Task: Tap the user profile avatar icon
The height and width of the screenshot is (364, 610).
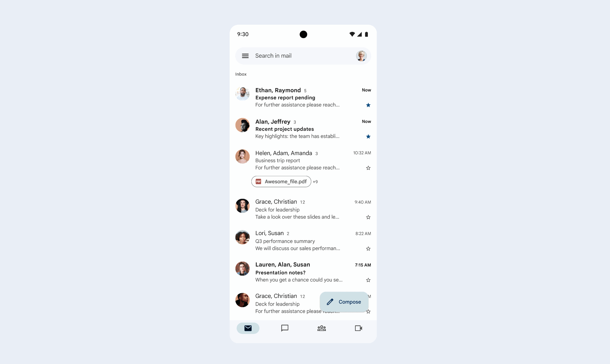Action: pyautogui.click(x=361, y=55)
